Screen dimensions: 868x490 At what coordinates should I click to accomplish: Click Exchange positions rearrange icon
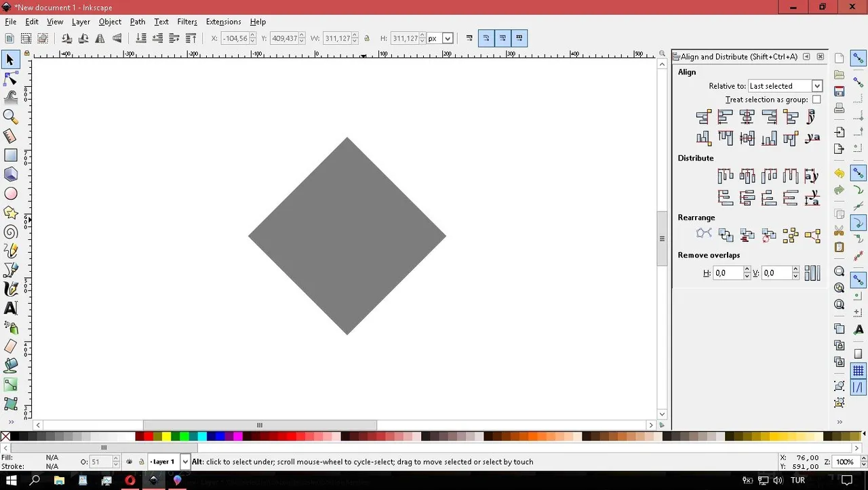725,235
